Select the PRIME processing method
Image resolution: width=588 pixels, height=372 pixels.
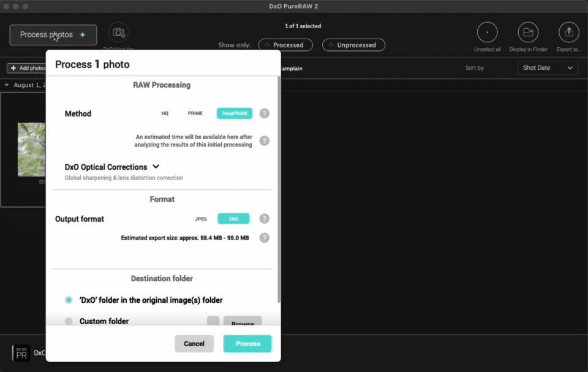click(x=195, y=113)
